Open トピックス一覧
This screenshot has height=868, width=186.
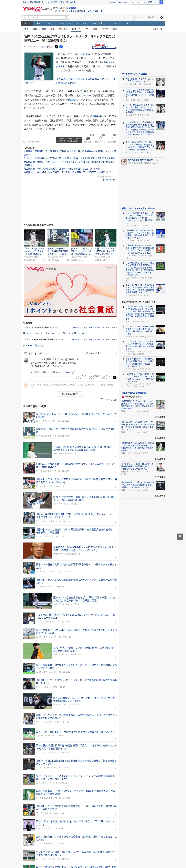(x=155, y=29)
